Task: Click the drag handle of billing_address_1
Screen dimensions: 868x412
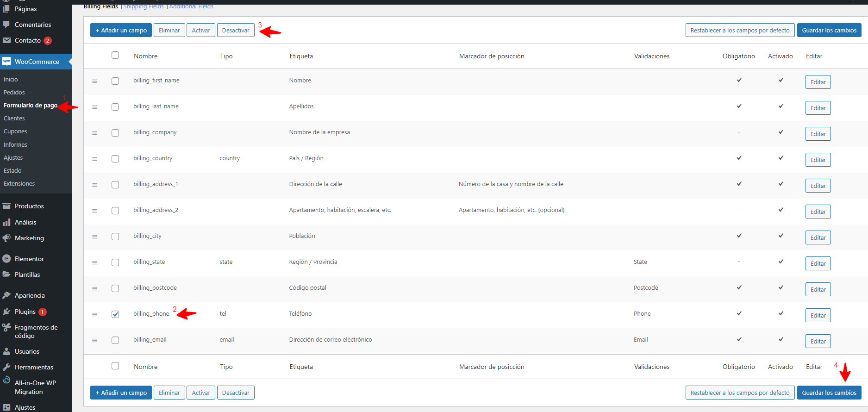Action: tap(94, 185)
